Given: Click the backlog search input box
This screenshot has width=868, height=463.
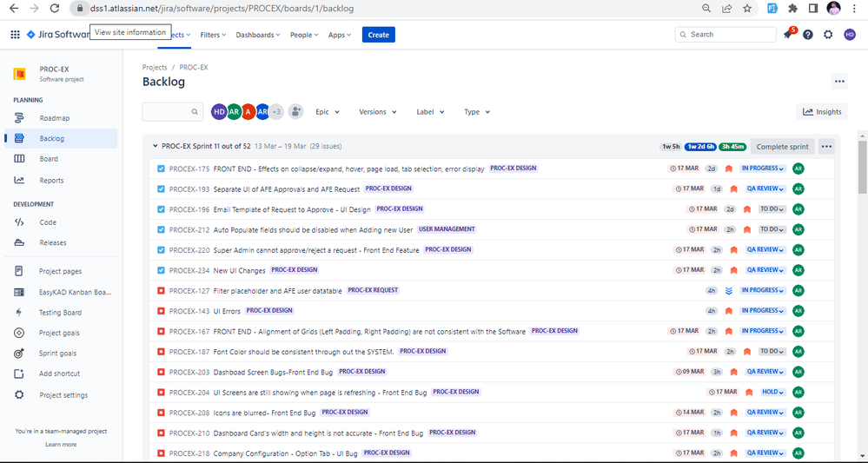Looking at the screenshot, I should 173,112.
